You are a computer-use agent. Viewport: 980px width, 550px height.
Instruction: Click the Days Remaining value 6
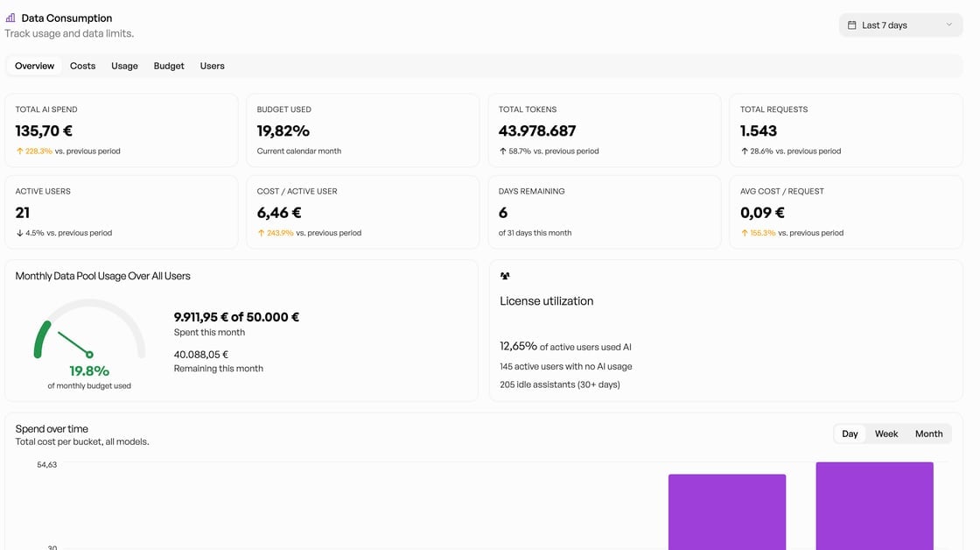(503, 213)
